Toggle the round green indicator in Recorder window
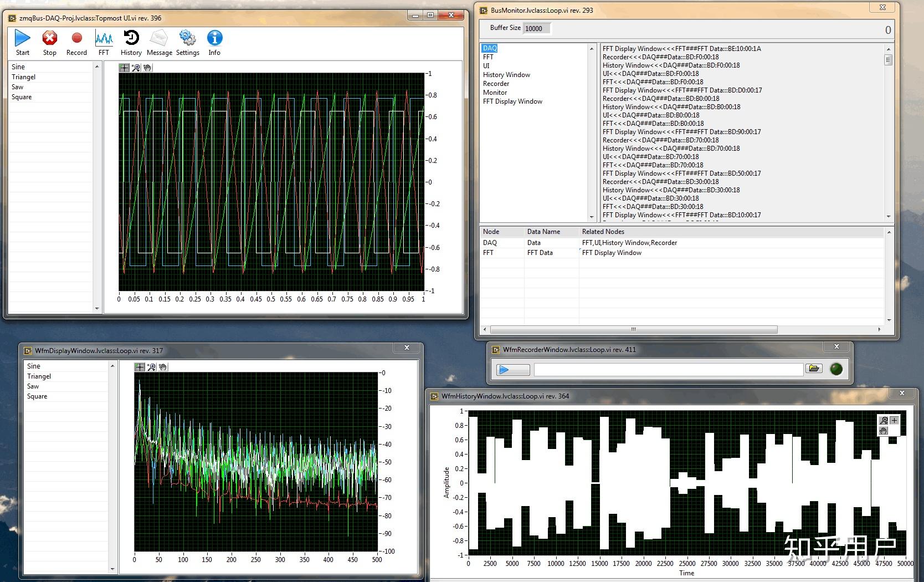Screen dimensions: 924x582 click(836, 369)
